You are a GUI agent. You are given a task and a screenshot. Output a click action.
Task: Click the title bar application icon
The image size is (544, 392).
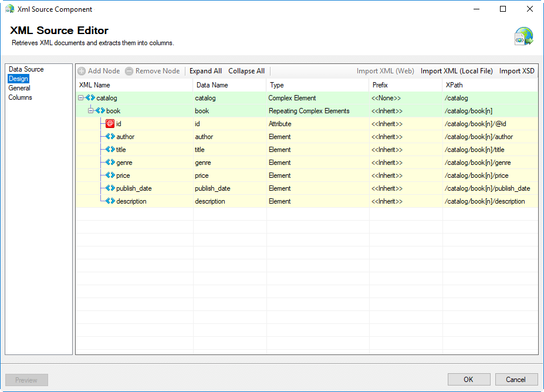(10, 9)
